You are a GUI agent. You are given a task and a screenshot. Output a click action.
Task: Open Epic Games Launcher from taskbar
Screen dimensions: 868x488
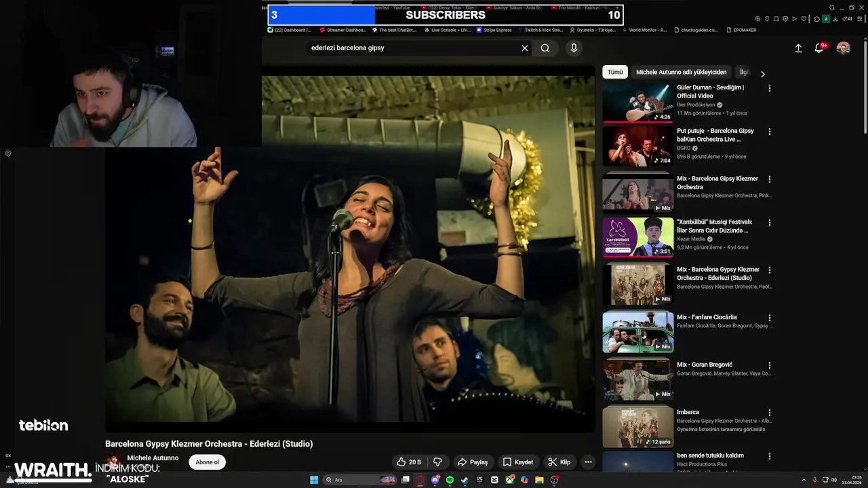coord(480,480)
